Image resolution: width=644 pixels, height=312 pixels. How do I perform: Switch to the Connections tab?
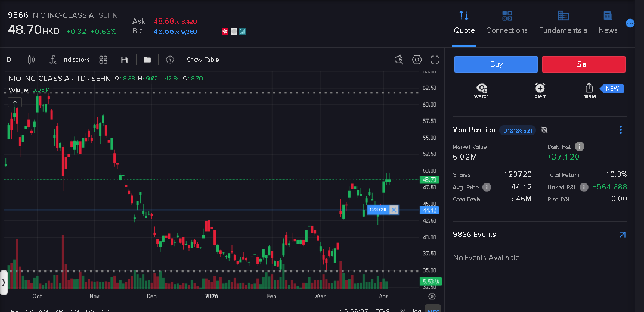pos(507,22)
